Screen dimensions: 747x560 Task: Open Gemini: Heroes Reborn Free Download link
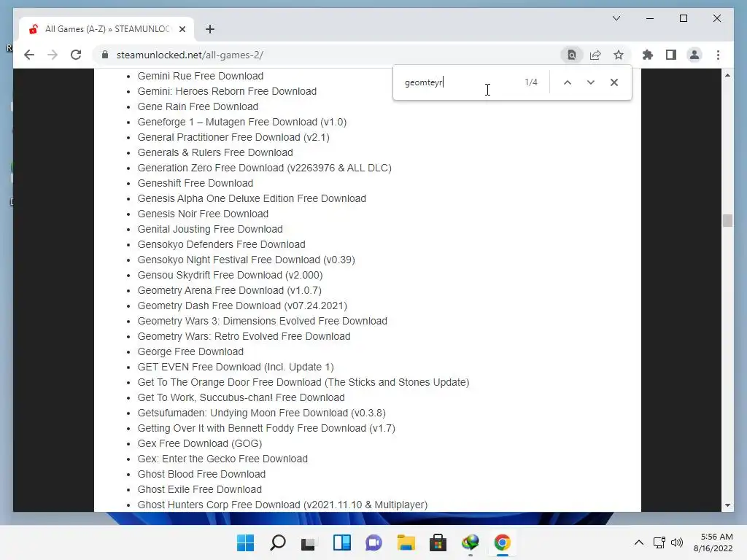point(227,91)
